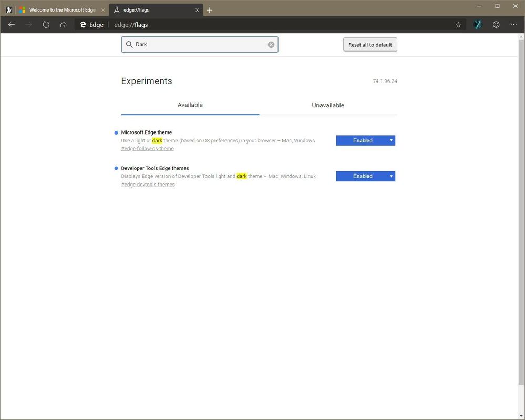
Task: Select the edge://flags browser tab
Action: 156,10
